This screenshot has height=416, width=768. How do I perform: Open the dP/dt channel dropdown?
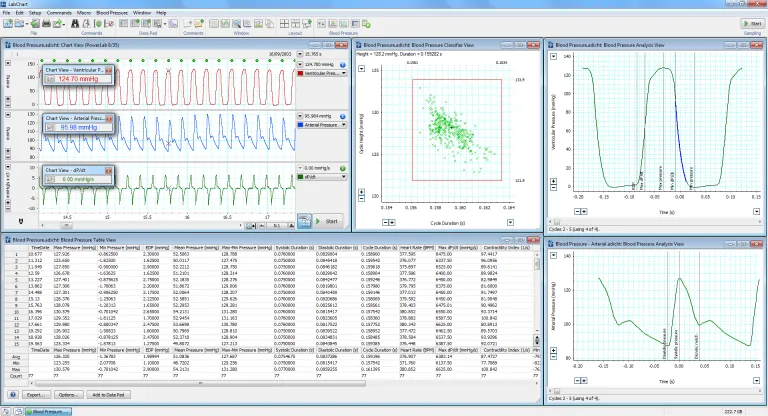343,177
